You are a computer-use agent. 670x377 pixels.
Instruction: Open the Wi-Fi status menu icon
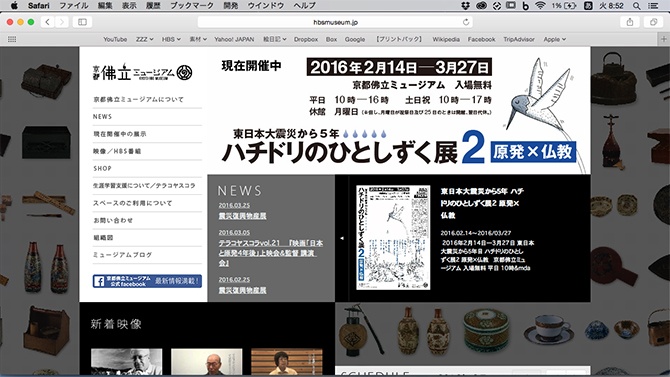click(x=540, y=6)
